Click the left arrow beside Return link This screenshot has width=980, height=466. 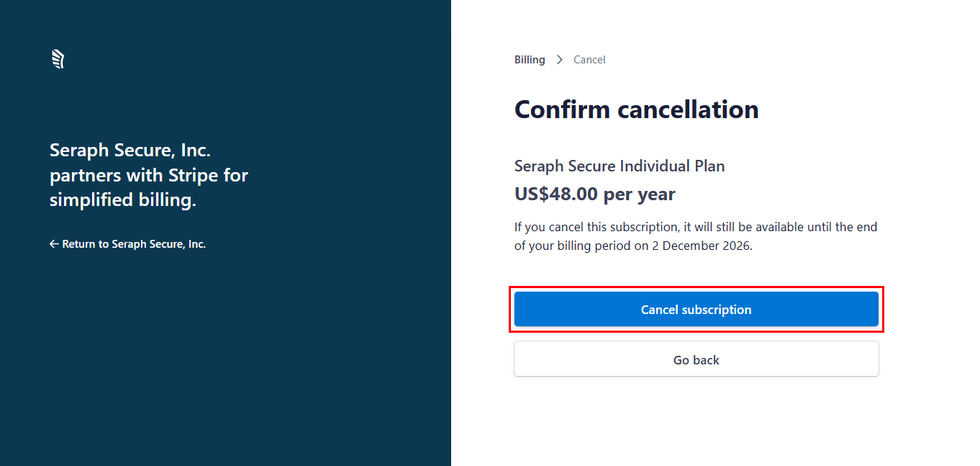[54, 244]
